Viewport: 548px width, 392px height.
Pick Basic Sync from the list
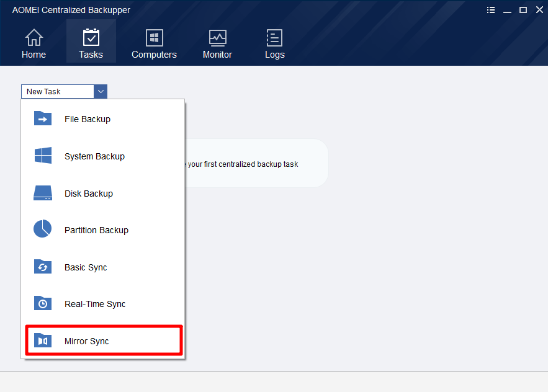click(103, 267)
